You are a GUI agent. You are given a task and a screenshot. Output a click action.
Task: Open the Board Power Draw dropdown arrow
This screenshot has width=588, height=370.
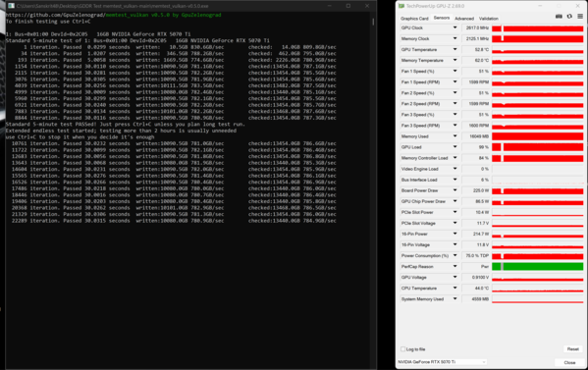coord(454,190)
